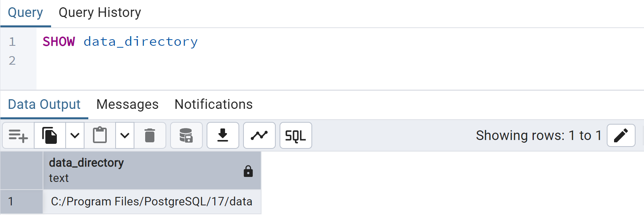Select the Data Output tab
Viewport: 644px width, 215px height.
point(44,104)
